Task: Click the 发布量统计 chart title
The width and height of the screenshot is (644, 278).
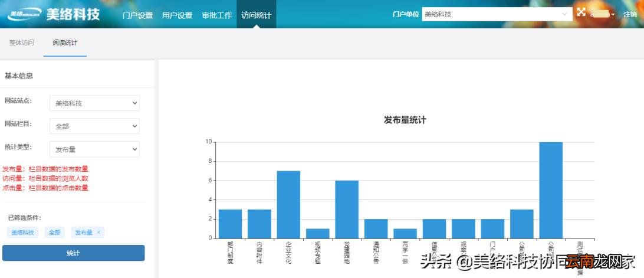Action: pos(405,120)
